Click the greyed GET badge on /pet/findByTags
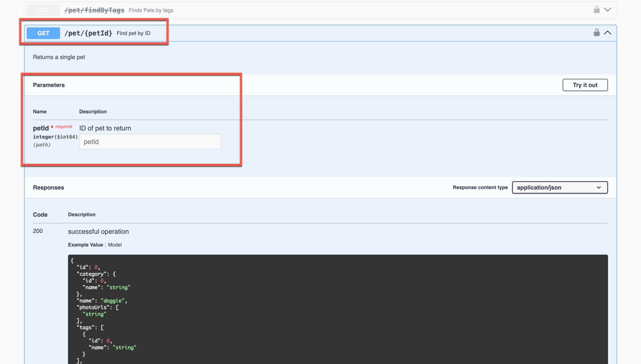The height and width of the screenshot is (364, 641). 43,10
